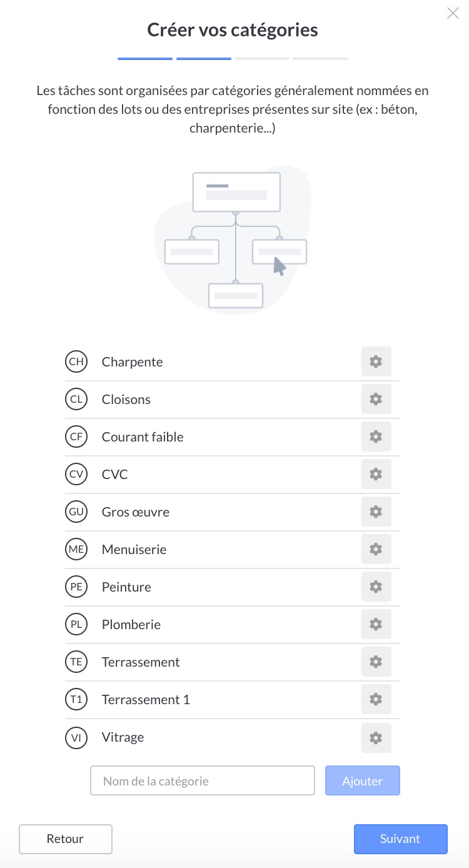Click the Menuiserie gear icon
This screenshot has width=469, height=868.
(x=376, y=549)
